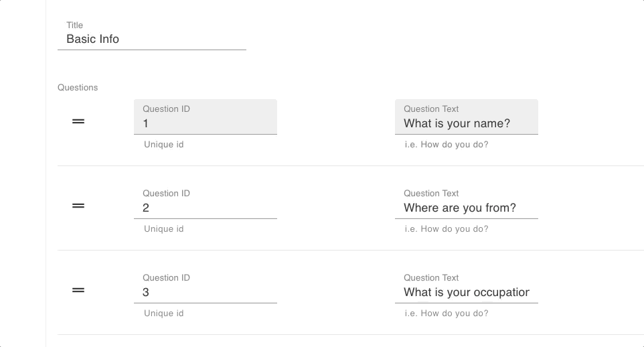The height and width of the screenshot is (347, 644).
Task: Click 'Question ID' label above value 3
Action: (166, 277)
